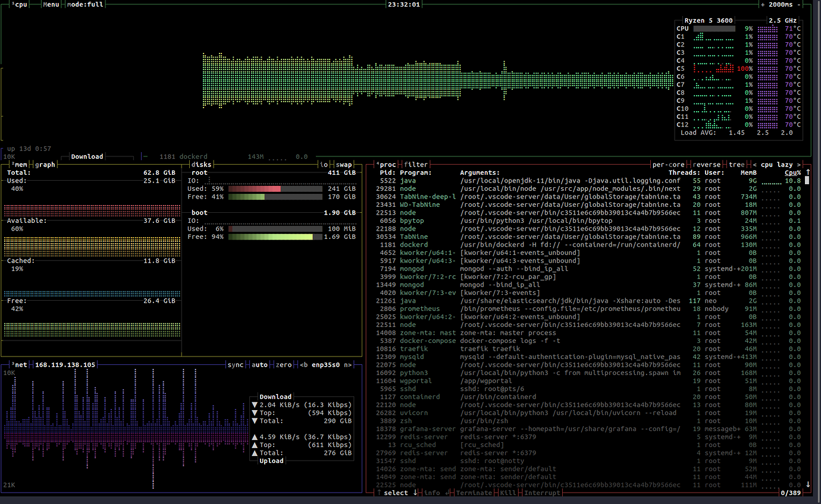Click the root disk Used 59% bar

click(x=275, y=189)
